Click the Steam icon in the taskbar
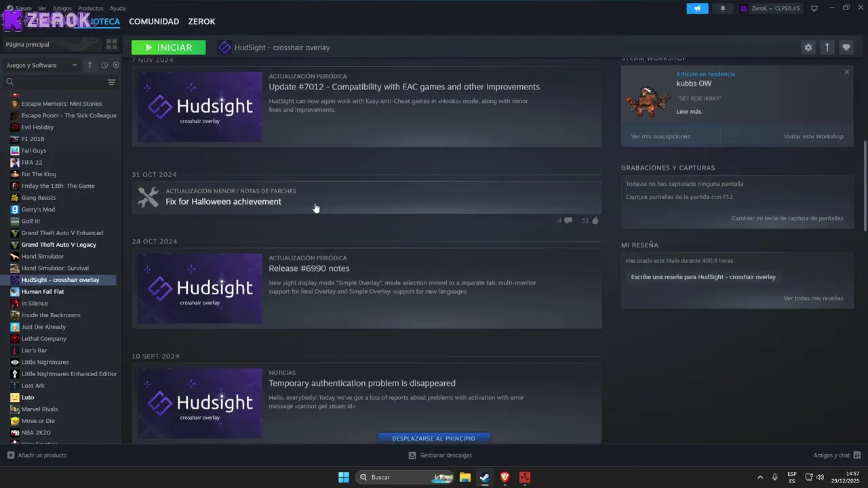Viewport: 868px width, 488px height. [x=484, y=477]
